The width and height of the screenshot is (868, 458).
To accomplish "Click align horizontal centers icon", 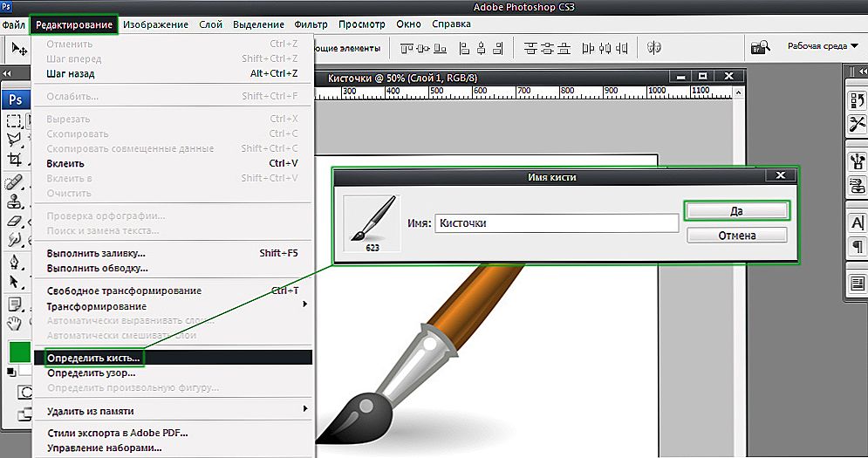I will tap(481, 49).
